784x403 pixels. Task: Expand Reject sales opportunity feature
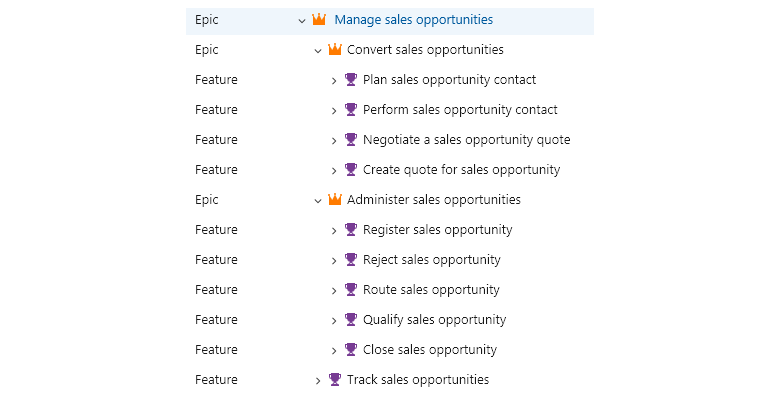334,260
